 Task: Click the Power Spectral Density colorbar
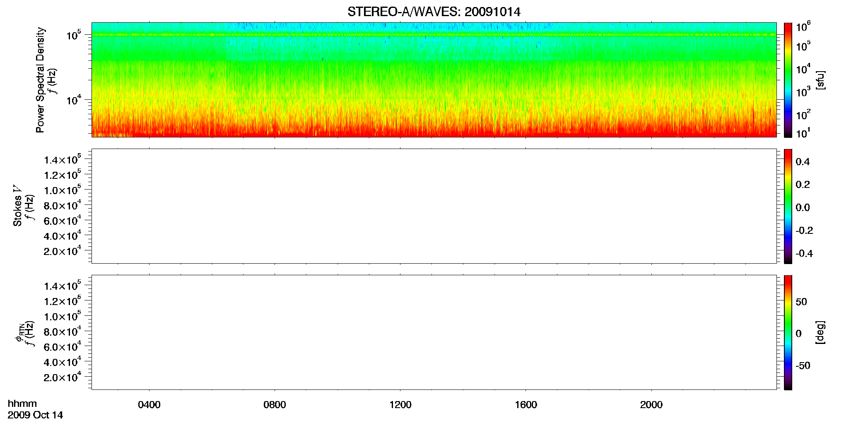(x=788, y=80)
